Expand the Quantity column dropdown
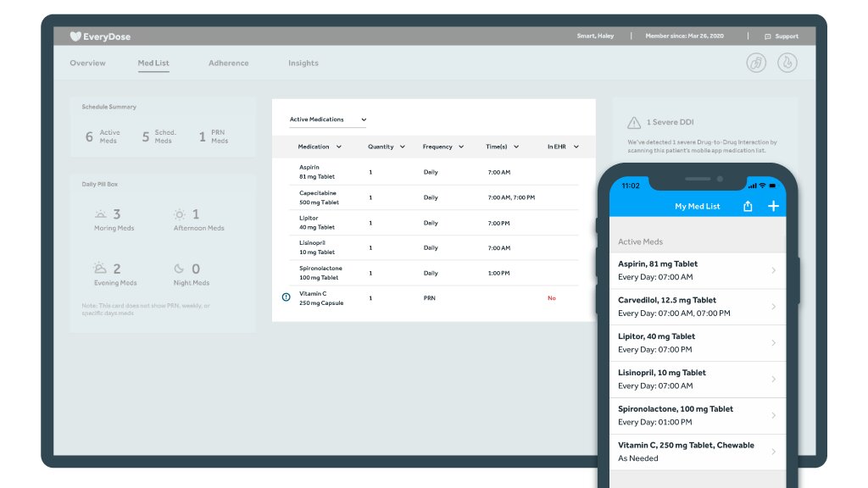The width and height of the screenshot is (868, 488). tap(403, 147)
